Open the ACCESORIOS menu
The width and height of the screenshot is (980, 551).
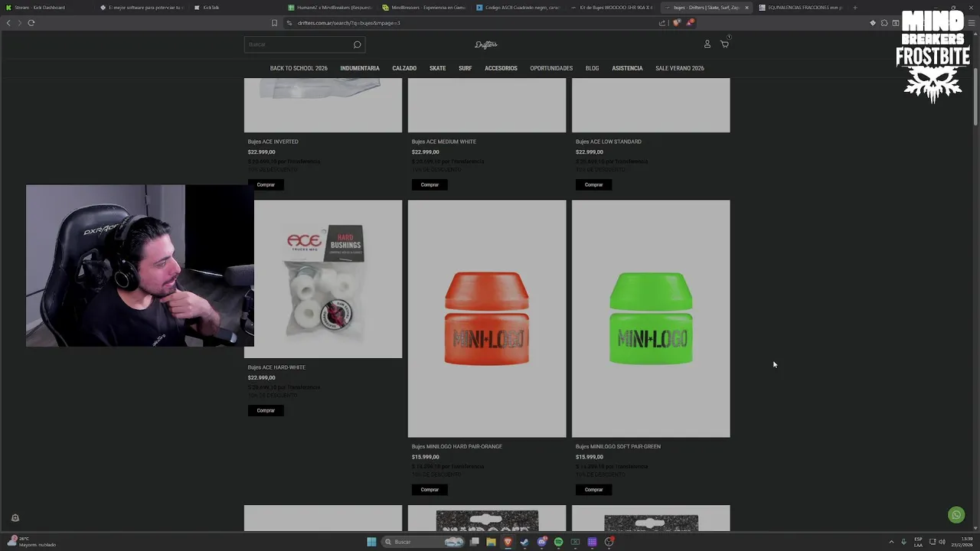pyautogui.click(x=501, y=68)
